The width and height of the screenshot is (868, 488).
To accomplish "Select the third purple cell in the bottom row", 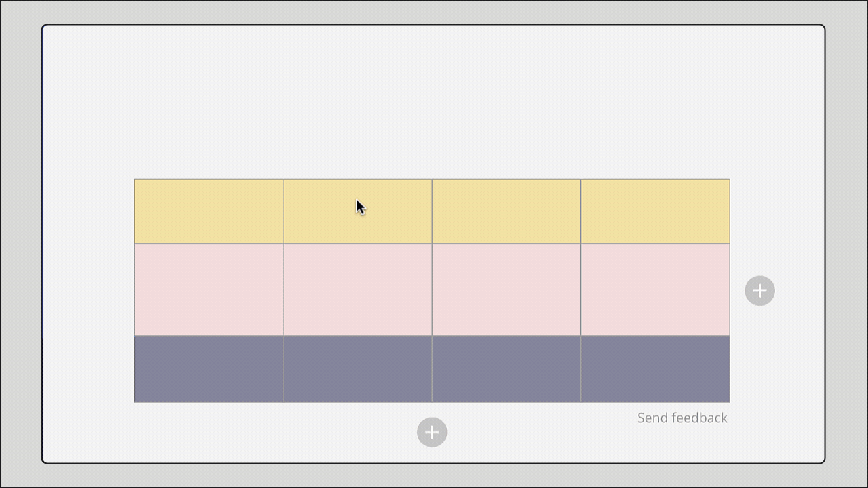I will click(505, 368).
